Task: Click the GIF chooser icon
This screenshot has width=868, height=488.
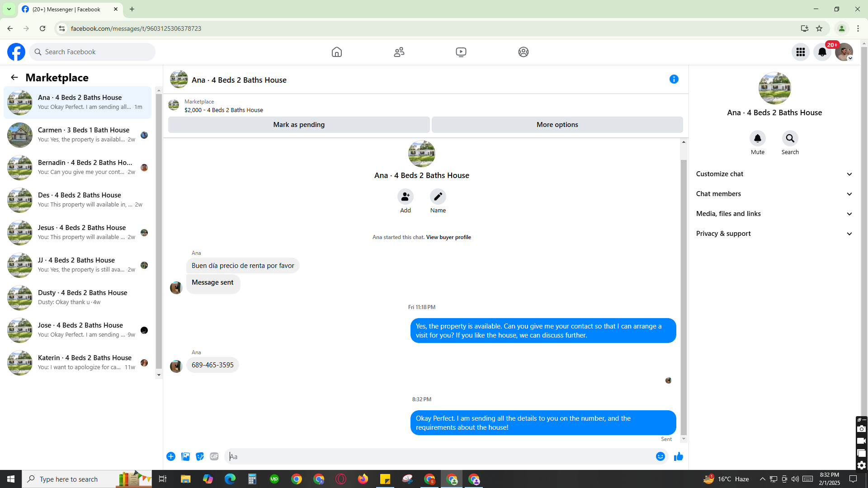Action: [x=214, y=456]
